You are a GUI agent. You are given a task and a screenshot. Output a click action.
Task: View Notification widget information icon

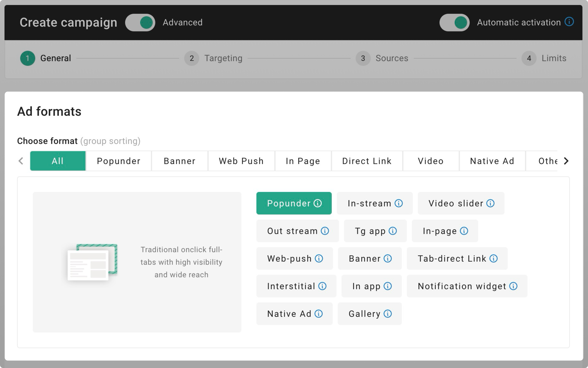[513, 286]
